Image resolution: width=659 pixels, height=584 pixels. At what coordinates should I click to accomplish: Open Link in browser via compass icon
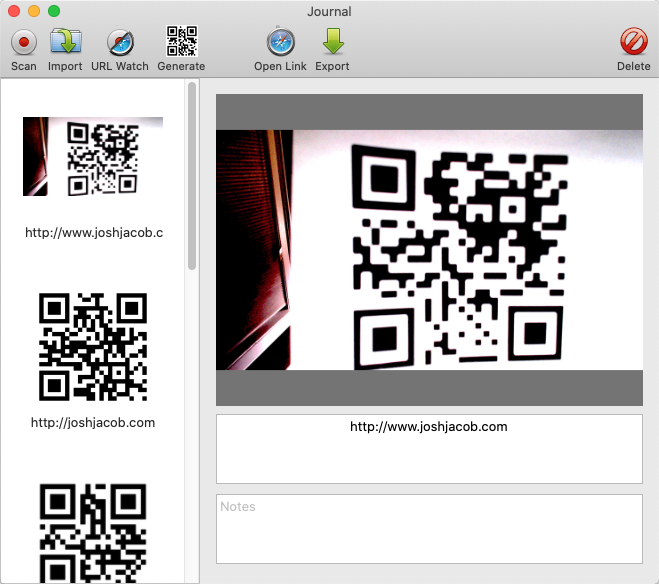click(280, 42)
